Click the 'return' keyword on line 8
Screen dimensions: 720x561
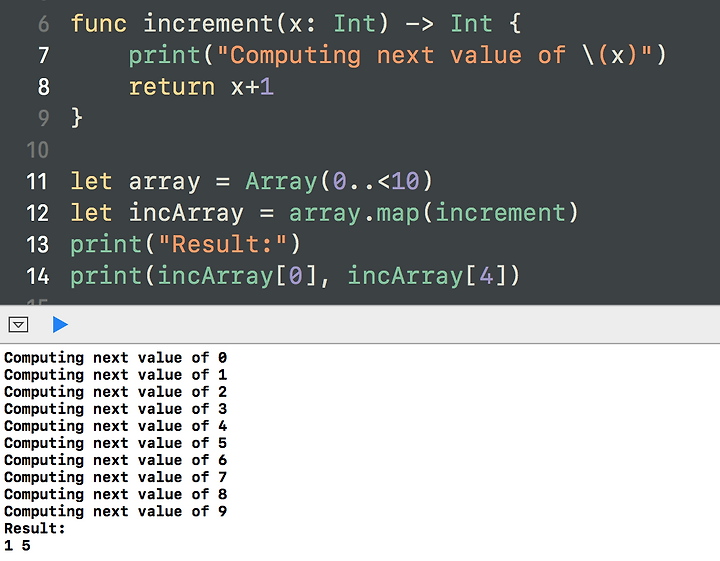(172, 87)
